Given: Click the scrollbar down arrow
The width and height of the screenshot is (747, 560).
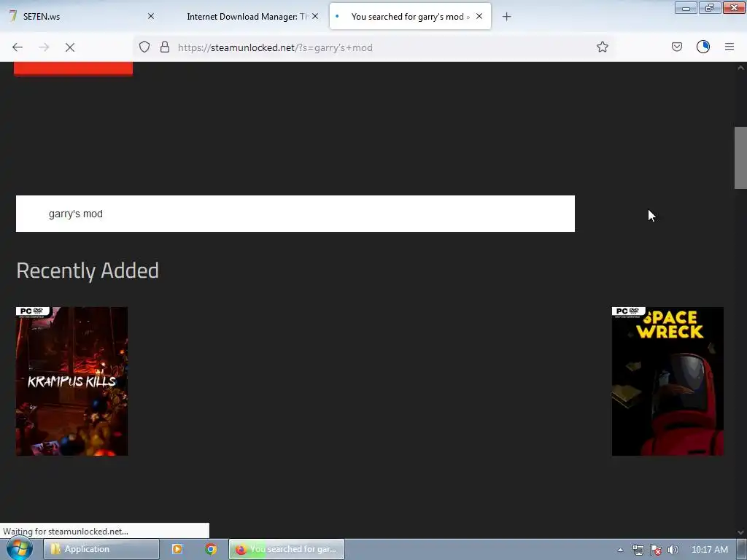Looking at the screenshot, I should click(740, 532).
